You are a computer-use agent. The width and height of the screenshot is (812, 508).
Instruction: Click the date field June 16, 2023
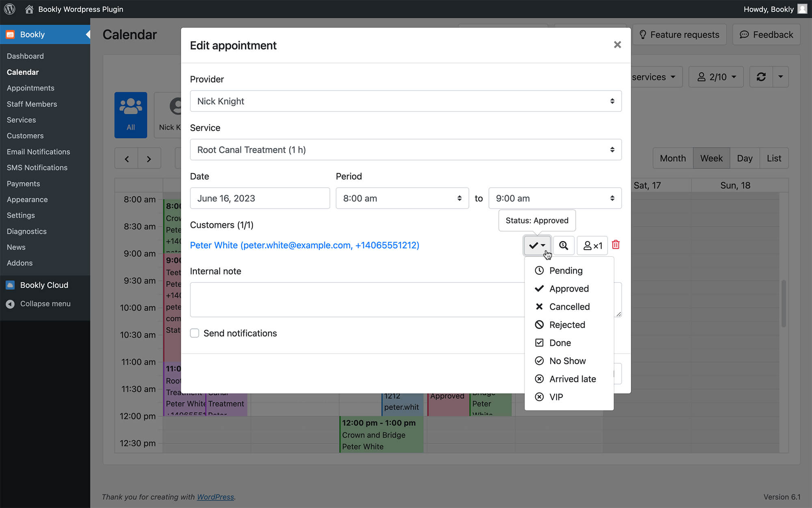[260, 198]
